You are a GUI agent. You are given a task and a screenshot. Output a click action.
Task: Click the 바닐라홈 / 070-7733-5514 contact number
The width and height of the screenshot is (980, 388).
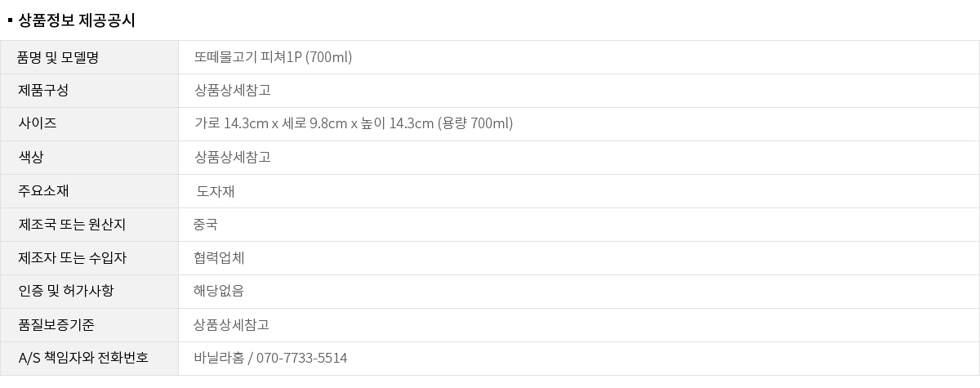270,359
